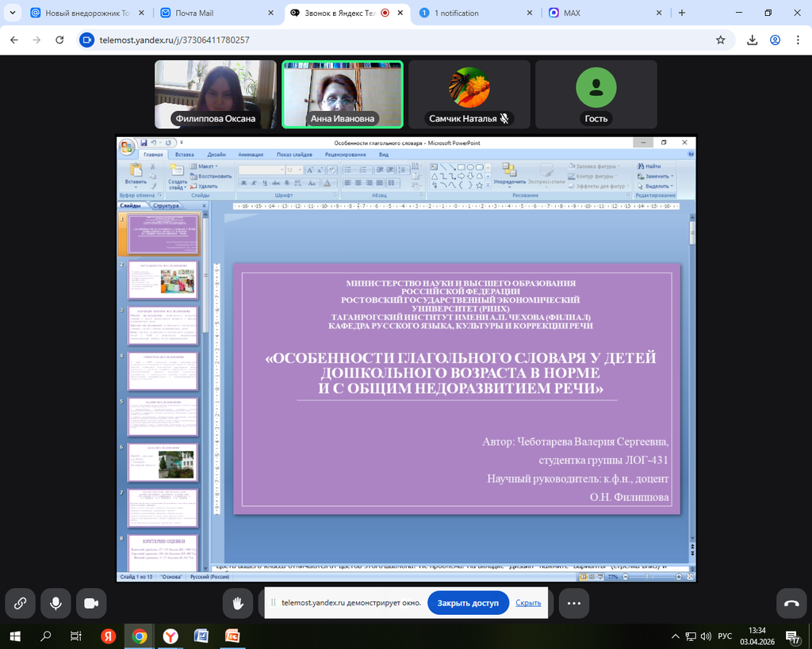Open the three-dots more options menu
The height and width of the screenshot is (649, 812).
click(573, 603)
